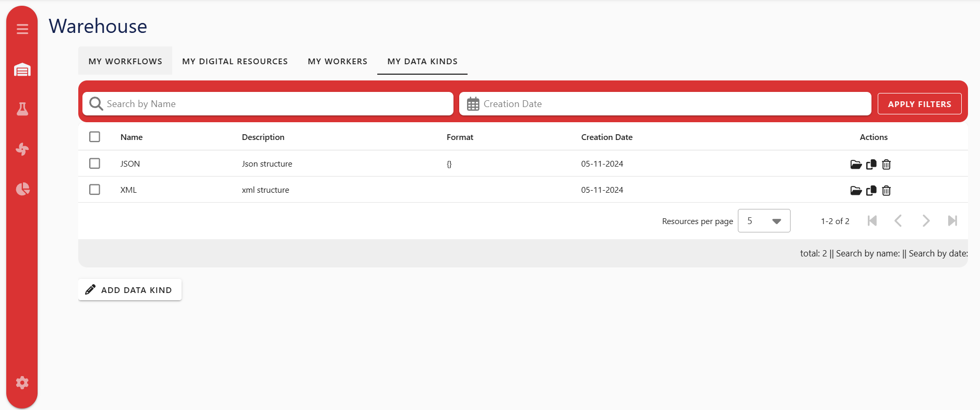Delete the XML data kind
The height and width of the screenshot is (410, 980).
click(886, 191)
